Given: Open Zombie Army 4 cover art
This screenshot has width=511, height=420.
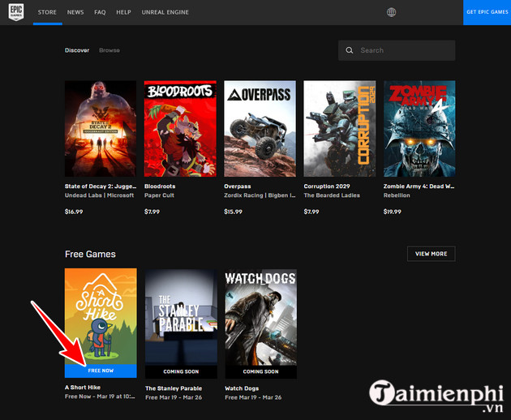Looking at the screenshot, I should click(419, 129).
